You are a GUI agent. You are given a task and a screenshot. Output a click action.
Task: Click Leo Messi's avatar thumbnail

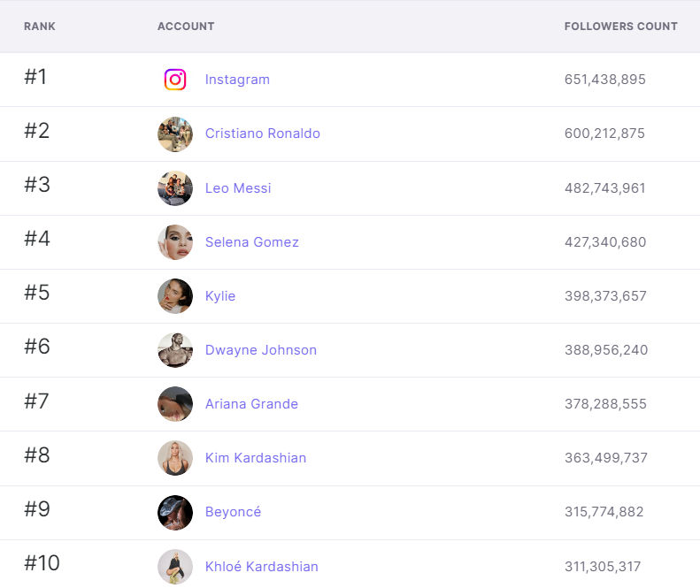[x=175, y=188]
